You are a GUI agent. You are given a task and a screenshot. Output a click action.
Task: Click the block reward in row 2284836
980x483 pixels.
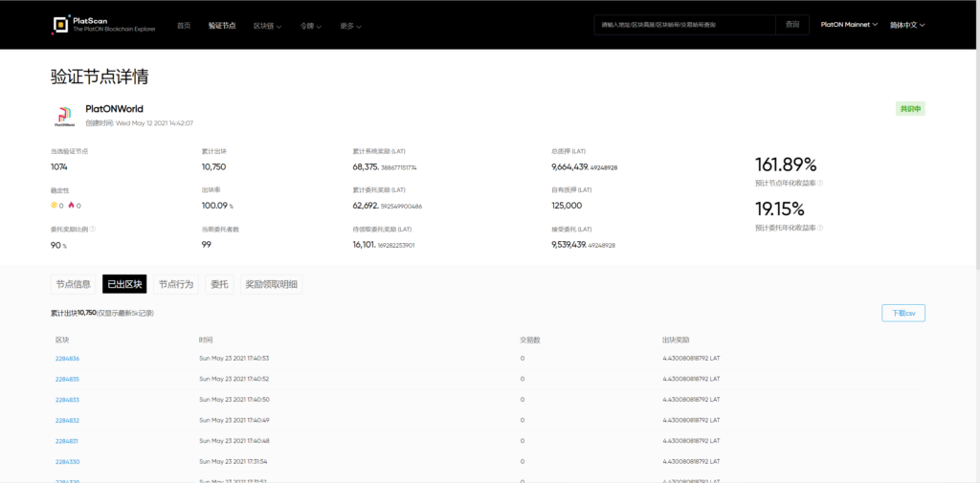pyautogui.click(x=691, y=359)
